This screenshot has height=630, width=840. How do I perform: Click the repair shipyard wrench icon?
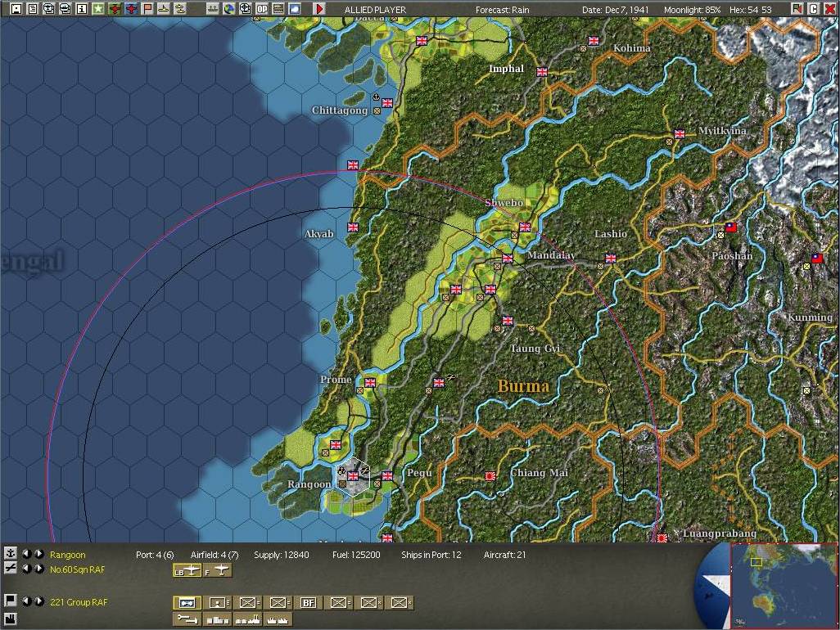point(187,619)
